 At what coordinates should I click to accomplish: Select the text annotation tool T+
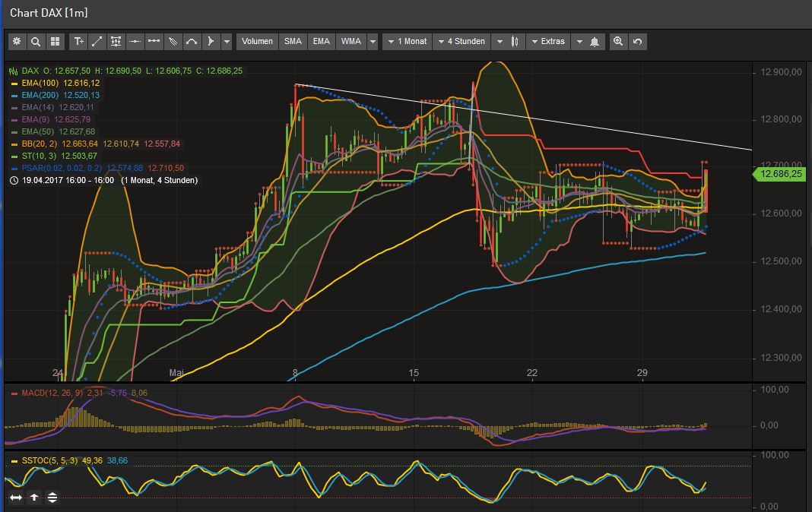click(x=78, y=41)
